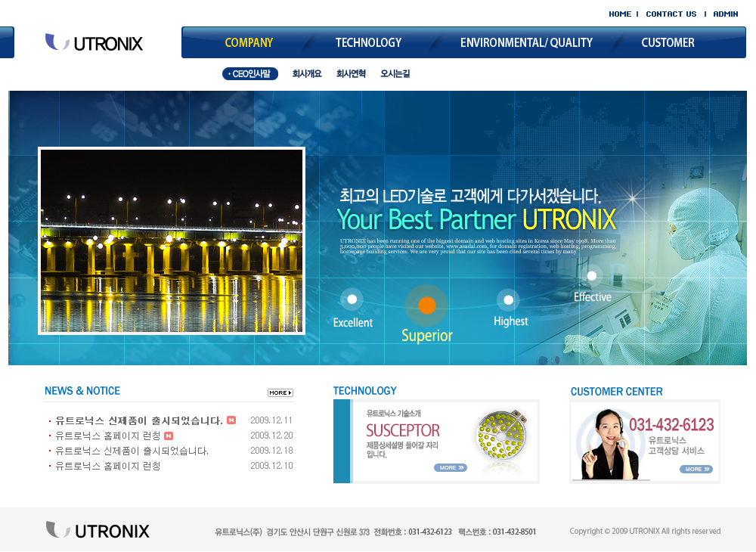Click the UTRONIX logo in the header
This screenshot has height=552, width=756.
(94, 43)
